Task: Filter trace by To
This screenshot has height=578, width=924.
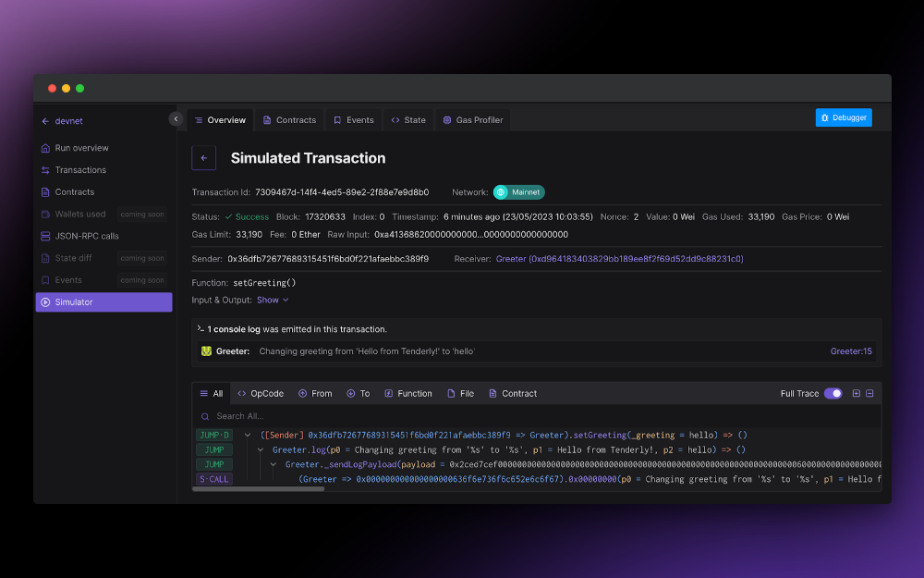Action: pos(359,393)
